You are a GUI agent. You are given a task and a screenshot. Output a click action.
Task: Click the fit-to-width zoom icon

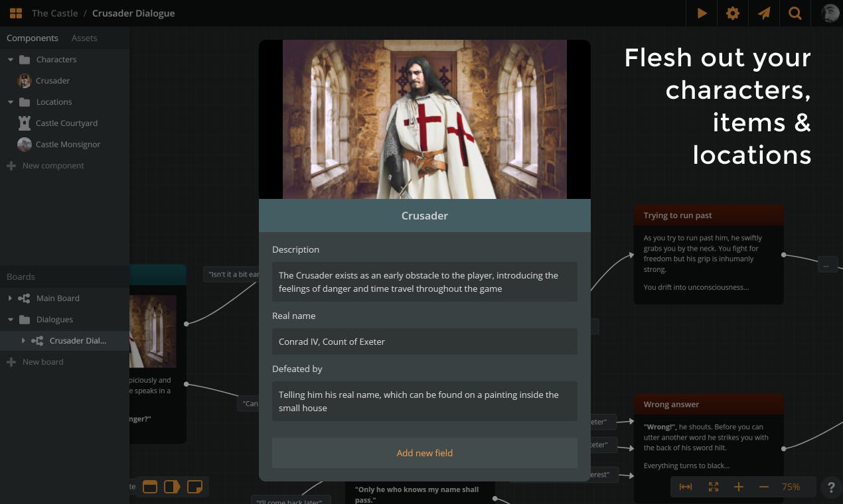pos(686,487)
